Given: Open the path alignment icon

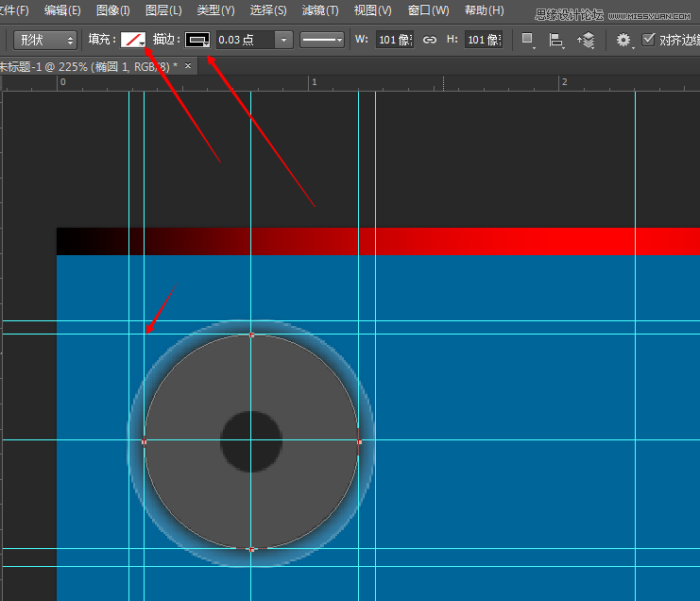Looking at the screenshot, I should (x=556, y=41).
